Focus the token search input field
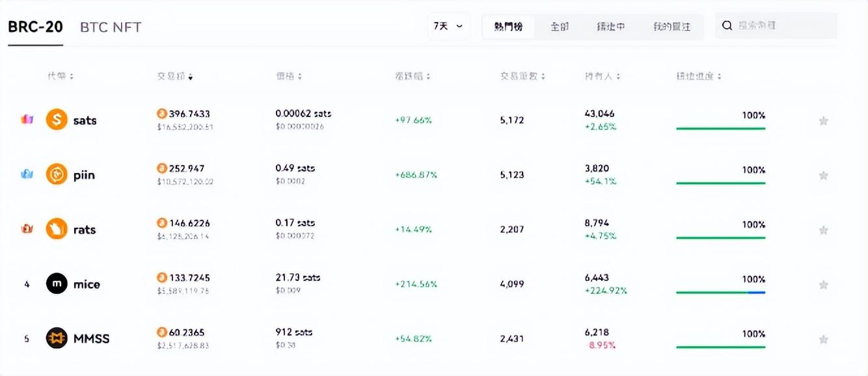The image size is (868, 376). click(776, 26)
